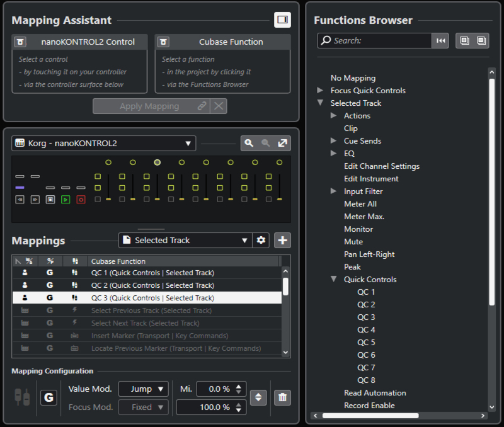Collapse all in Functions Browser tree
Viewport: 504px width, 427px height.
481,40
